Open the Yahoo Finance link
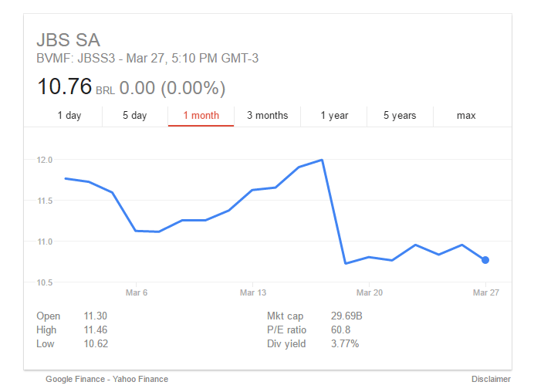This screenshot has width=534, height=392. coord(140,379)
